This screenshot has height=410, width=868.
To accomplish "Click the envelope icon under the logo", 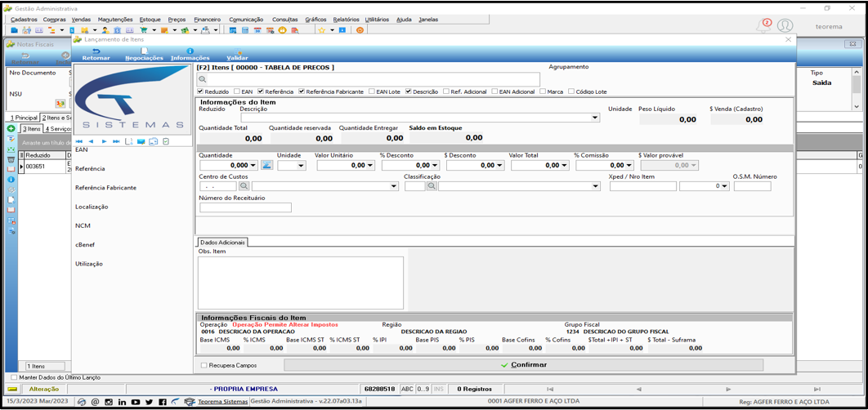I will click(x=141, y=141).
